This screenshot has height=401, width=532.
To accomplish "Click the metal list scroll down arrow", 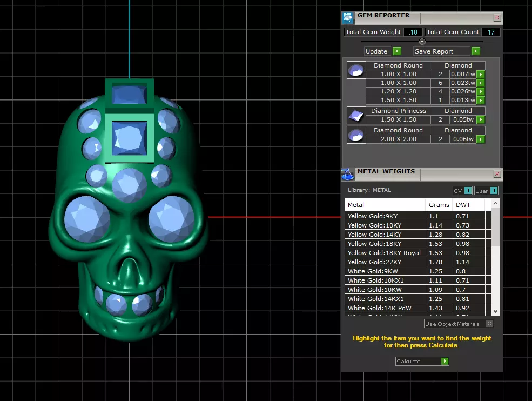I will pos(495,311).
